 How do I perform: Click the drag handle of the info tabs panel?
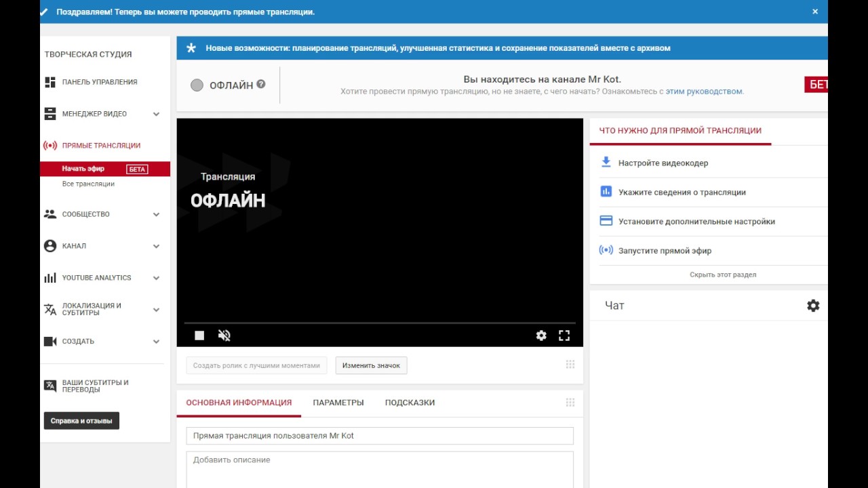click(570, 403)
